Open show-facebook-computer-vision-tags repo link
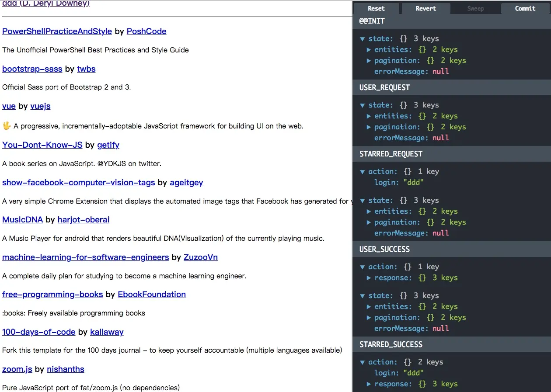Screen dimensions: 551x392 point(79,183)
